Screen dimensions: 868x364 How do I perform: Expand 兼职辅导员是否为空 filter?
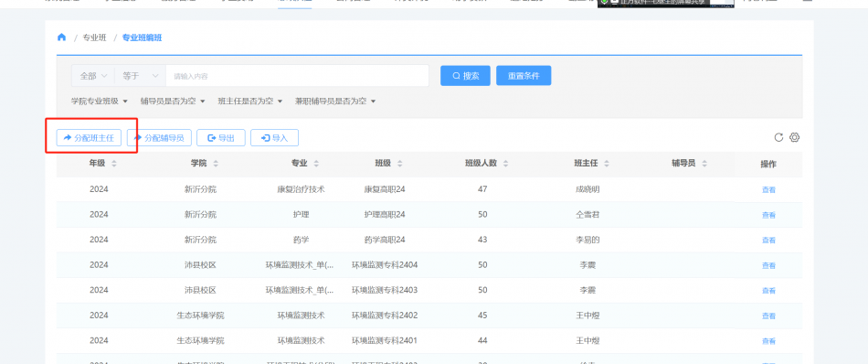[335, 102]
